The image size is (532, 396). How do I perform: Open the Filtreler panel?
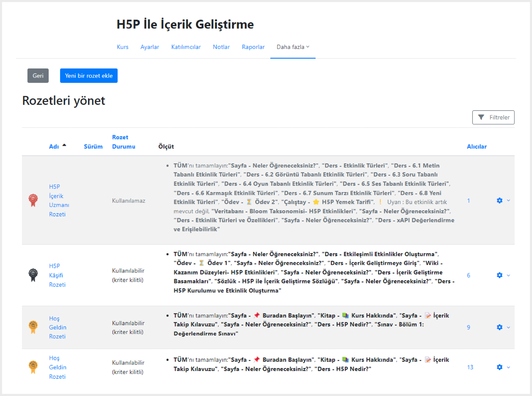tap(493, 117)
